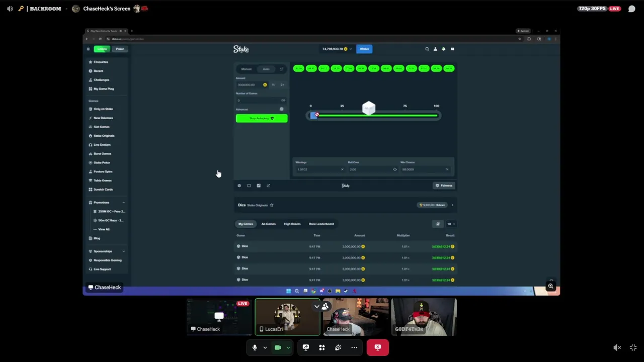Open microphone options dropdown arrow

pyautogui.click(x=265, y=347)
